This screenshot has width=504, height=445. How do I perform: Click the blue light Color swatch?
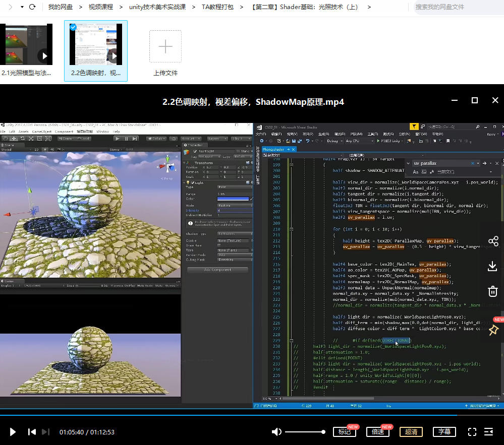pyautogui.click(x=233, y=199)
